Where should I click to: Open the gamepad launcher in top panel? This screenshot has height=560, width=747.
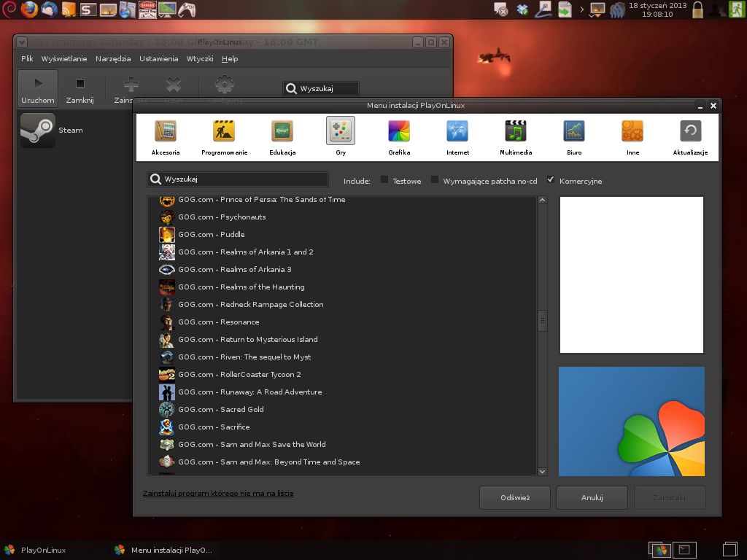point(187,9)
